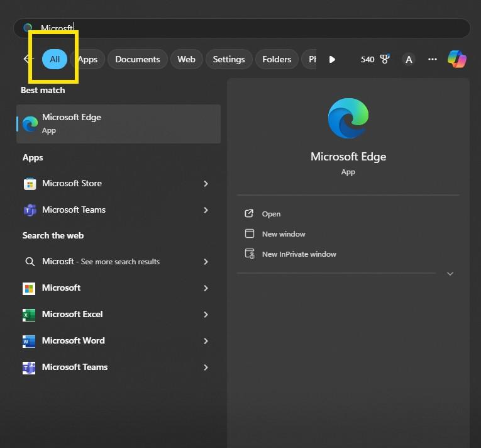Select the Microsoft Store result text
This screenshot has height=448, width=481.
point(72,183)
